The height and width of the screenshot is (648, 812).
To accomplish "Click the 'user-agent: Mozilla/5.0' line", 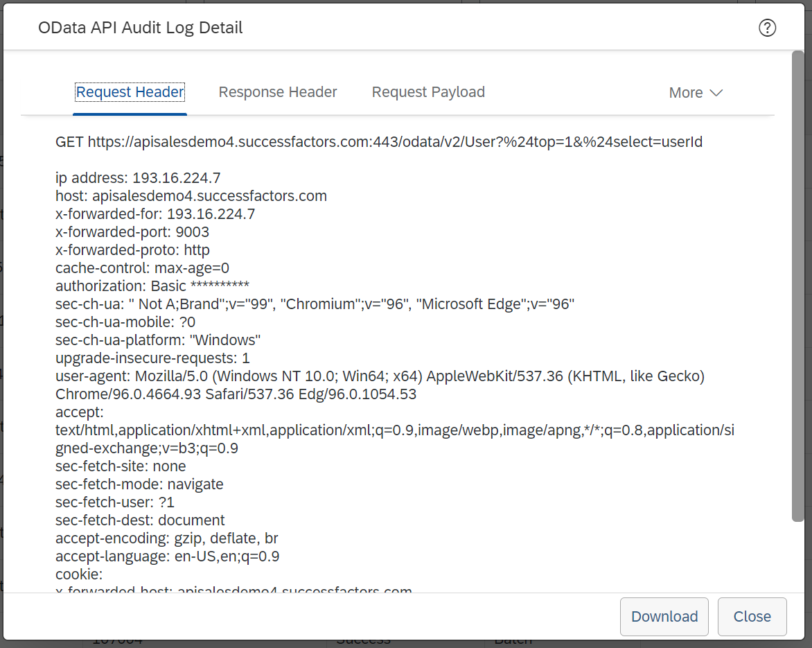I will [x=380, y=376].
